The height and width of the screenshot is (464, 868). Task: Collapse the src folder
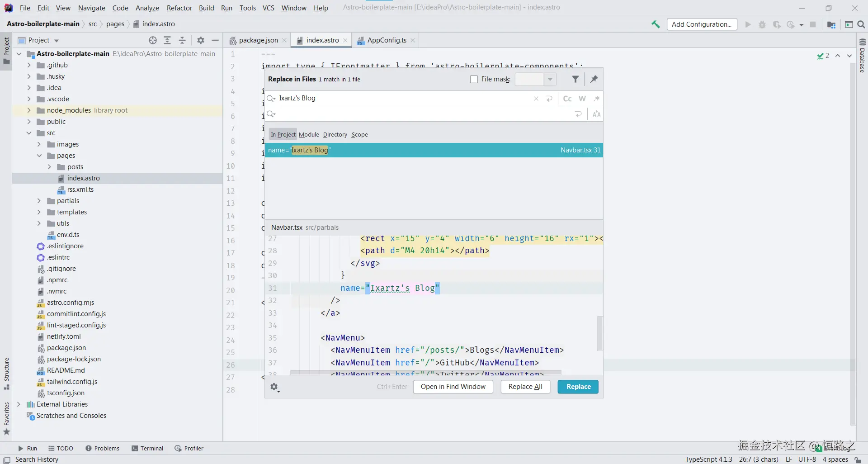tap(29, 133)
